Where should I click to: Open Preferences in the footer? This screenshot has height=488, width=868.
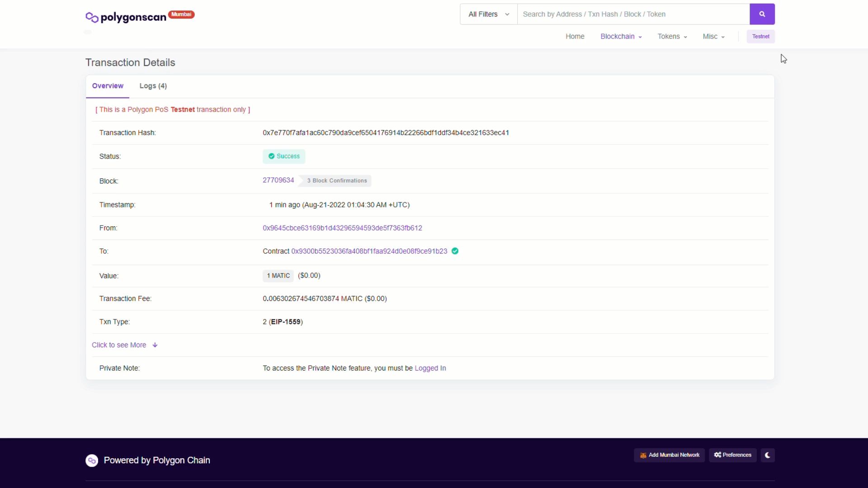[x=733, y=455]
